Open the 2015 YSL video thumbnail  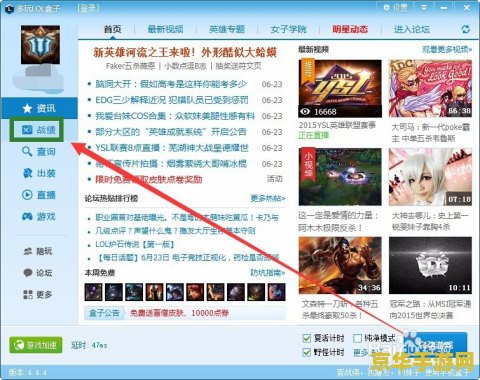(340, 89)
